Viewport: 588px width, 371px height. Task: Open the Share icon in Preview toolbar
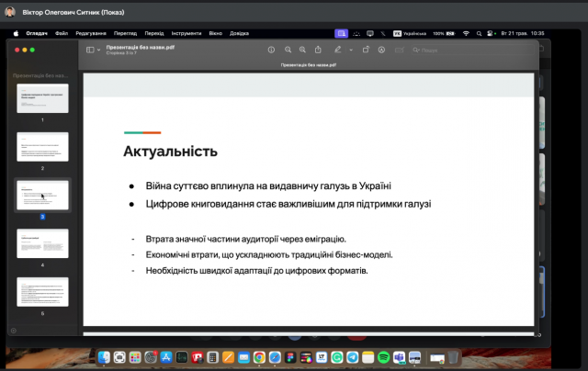(318, 50)
